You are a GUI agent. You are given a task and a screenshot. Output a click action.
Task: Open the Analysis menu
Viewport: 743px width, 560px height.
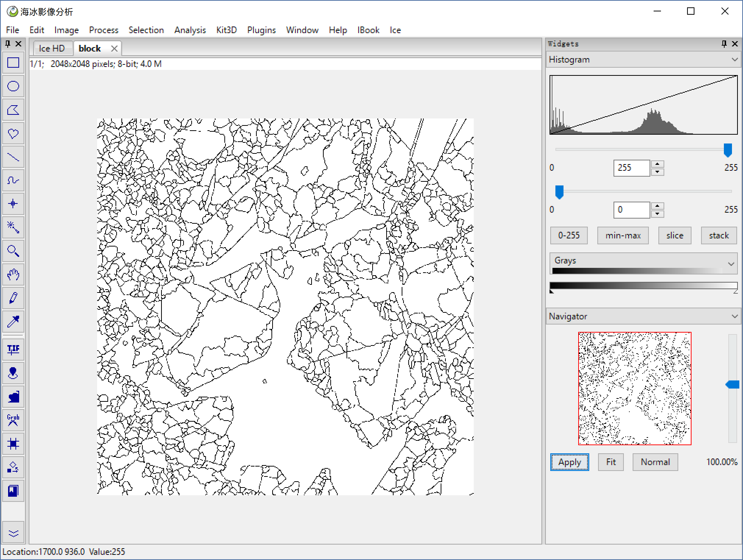point(190,30)
